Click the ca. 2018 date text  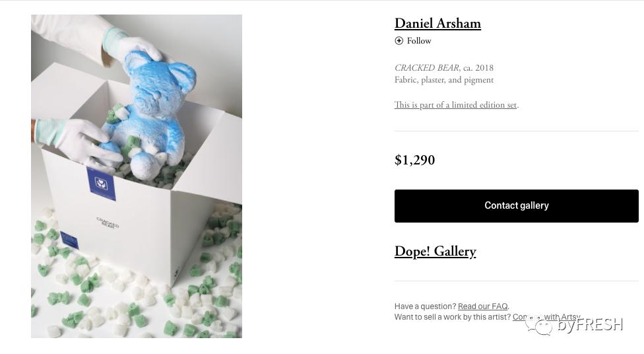coord(478,68)
